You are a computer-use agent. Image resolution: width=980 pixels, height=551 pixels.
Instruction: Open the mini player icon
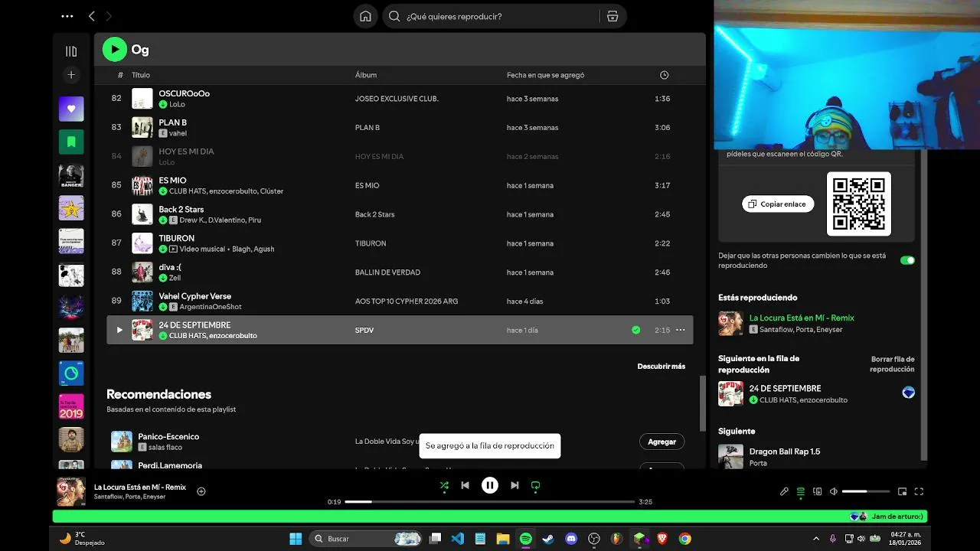[902, 491]
